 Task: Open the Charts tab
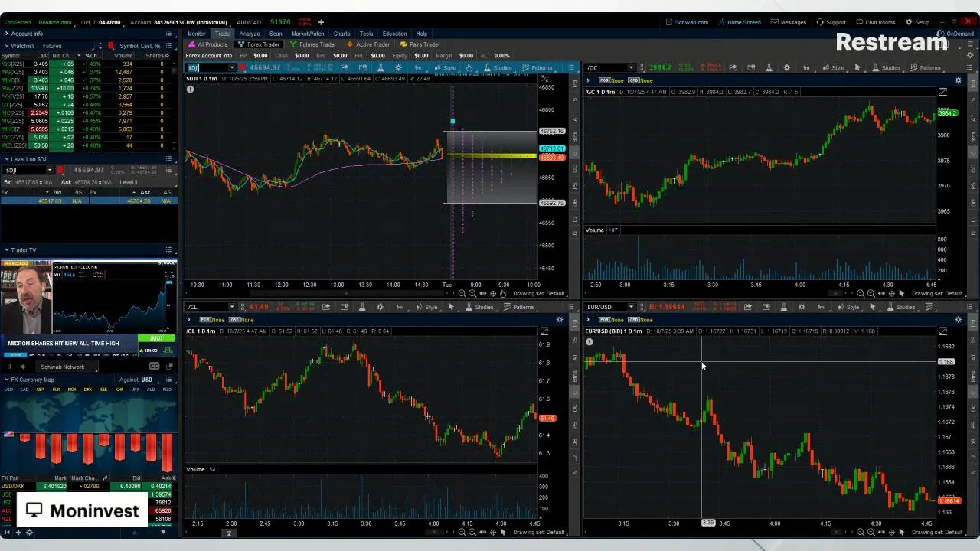(341, 34)
